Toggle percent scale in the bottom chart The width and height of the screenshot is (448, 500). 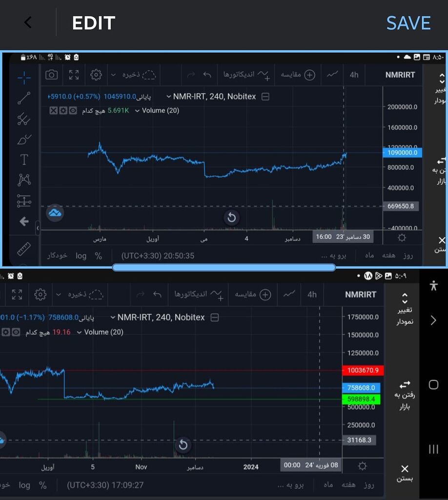click(x=43, y=485)
